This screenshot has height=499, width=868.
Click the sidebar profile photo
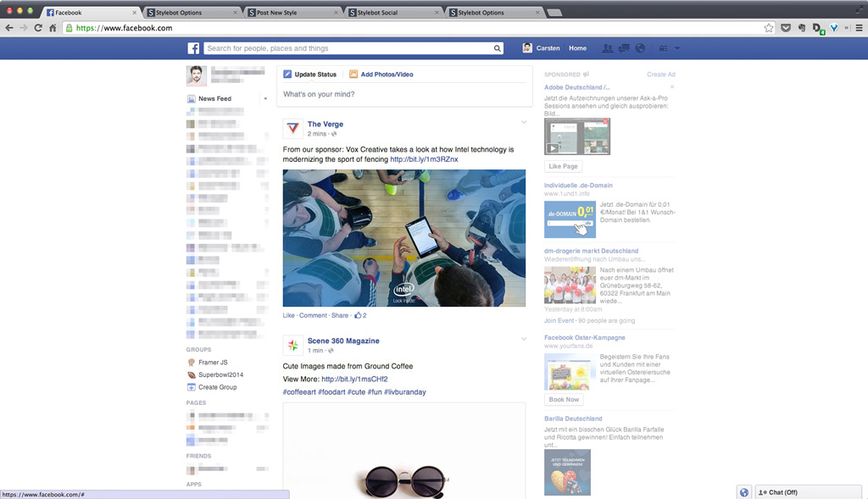pos(197,75)
